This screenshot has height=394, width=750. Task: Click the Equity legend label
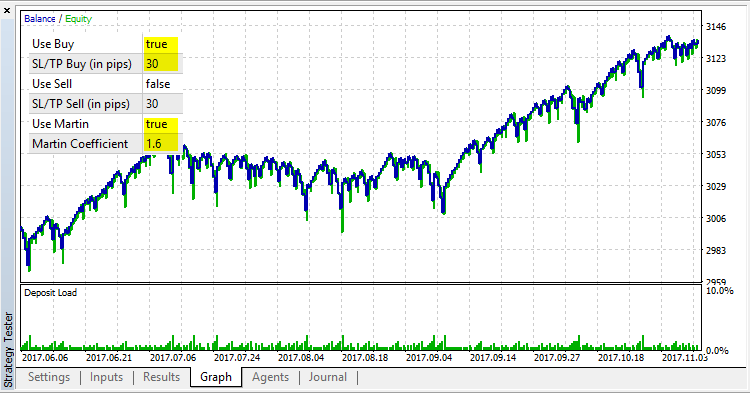click(78, 19)
